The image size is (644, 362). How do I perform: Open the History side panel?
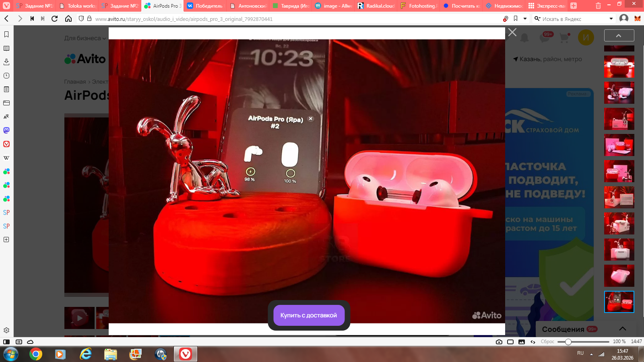(x=6, y=76)
